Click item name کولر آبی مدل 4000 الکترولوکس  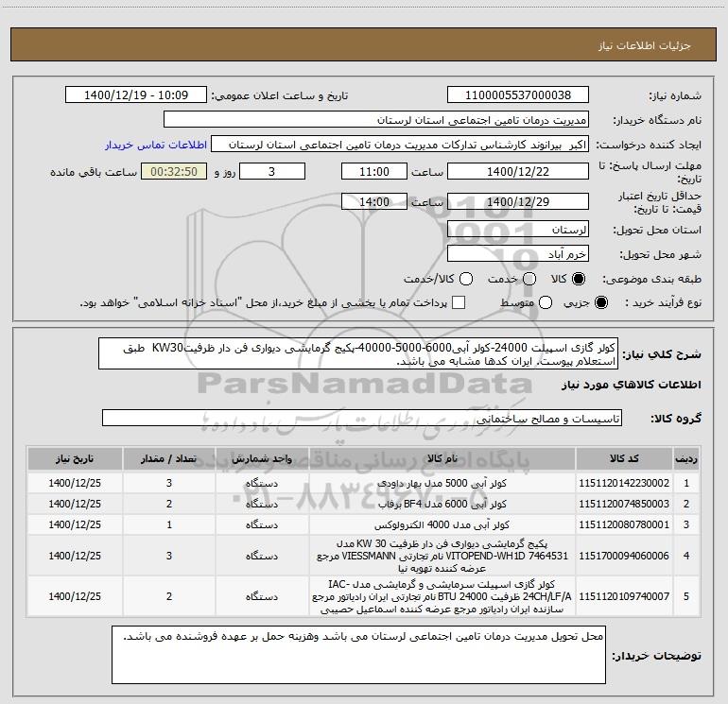click(442, 524)
